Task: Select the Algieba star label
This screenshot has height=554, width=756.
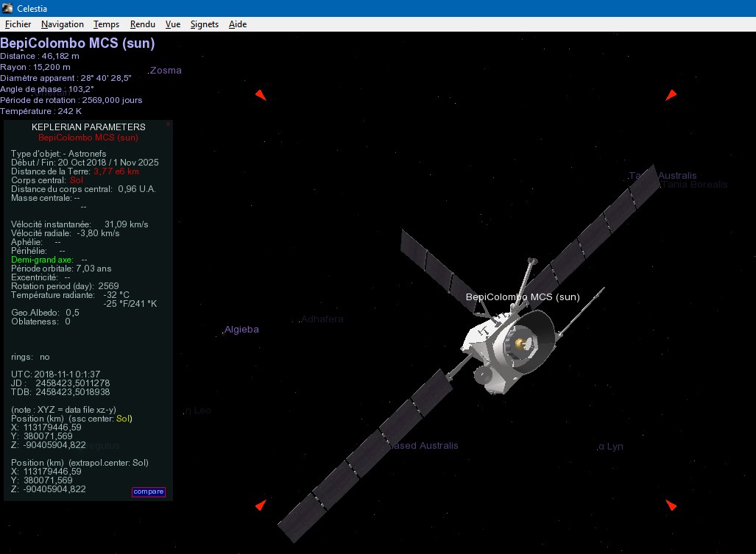Action: [x=241, y=330]
